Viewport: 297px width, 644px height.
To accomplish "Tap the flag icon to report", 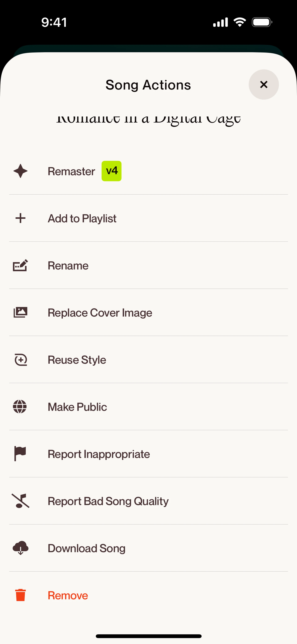I will pyautogui.click(x=20, y=454).
